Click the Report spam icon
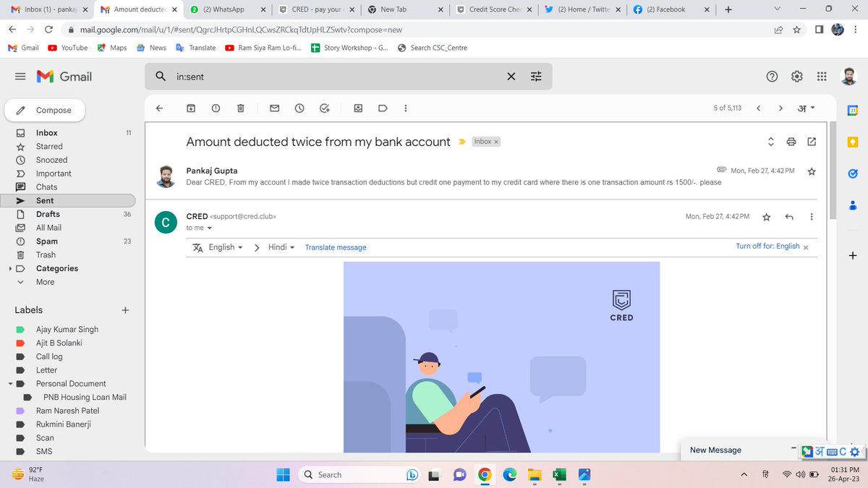The height and width of the screenshot is (488, 868). [216, 108]
